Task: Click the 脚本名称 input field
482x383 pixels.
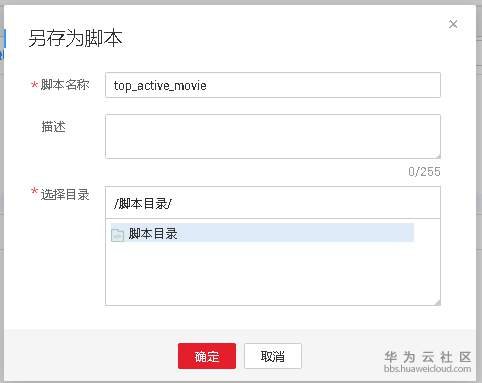Action: (x=273, y=85)
